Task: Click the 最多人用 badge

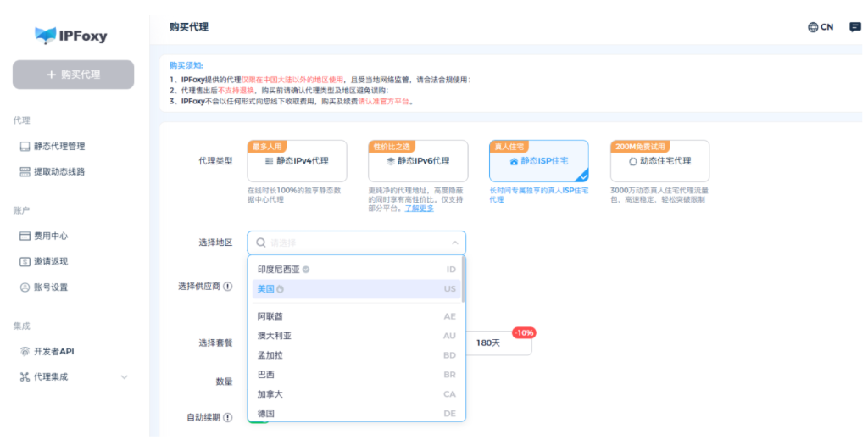Action: point(267,147)
